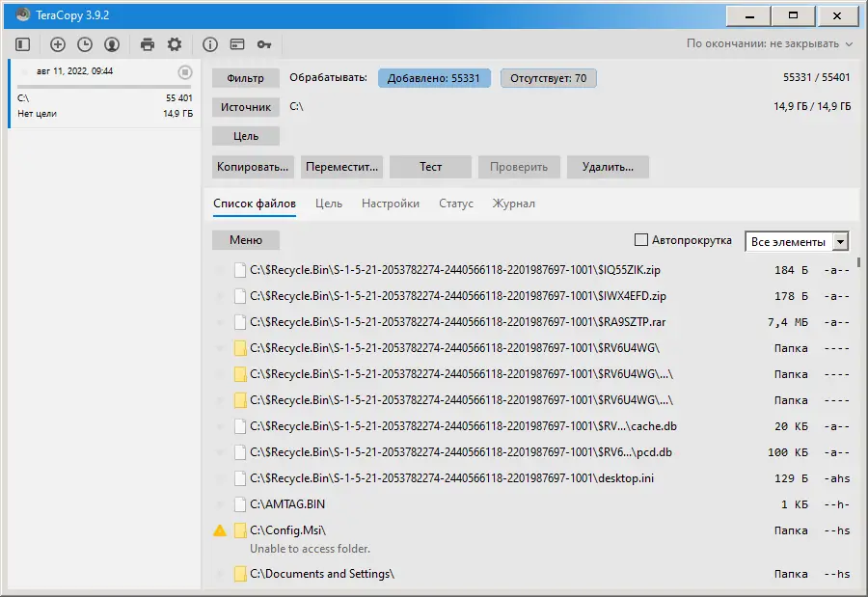Stop the job with the round stop icon

click(185, 72)
